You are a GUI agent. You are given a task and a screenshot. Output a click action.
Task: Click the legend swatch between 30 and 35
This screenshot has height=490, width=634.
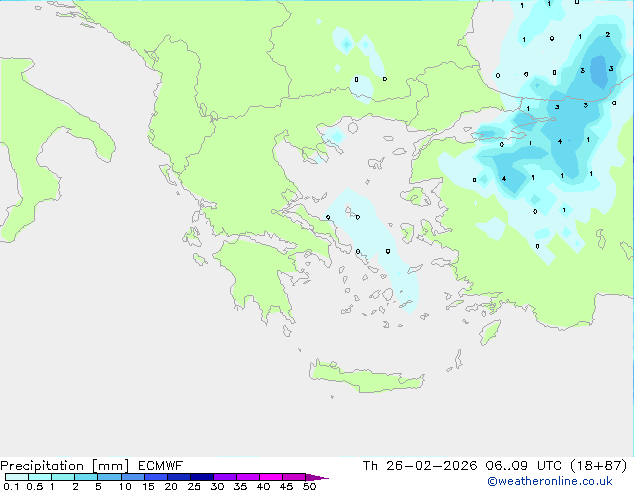224,477
